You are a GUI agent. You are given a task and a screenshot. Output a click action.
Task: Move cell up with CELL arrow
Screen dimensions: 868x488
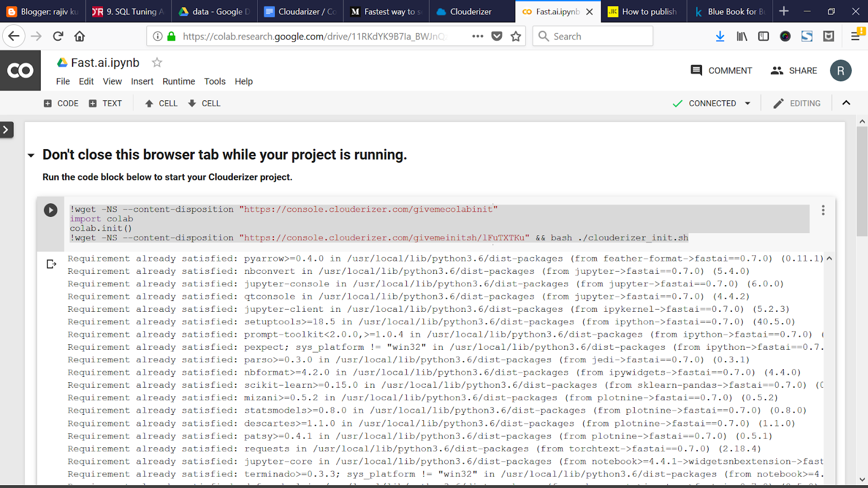[161, 103]
